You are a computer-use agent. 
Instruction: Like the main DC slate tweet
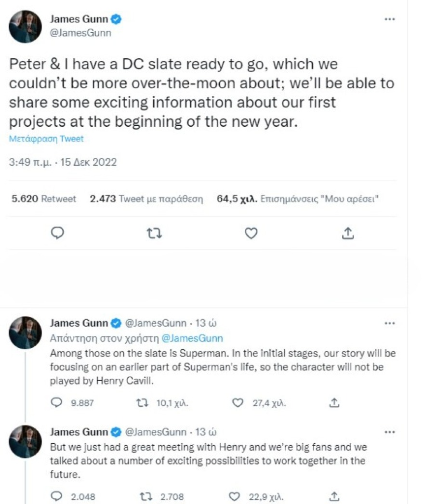point(251,233)
